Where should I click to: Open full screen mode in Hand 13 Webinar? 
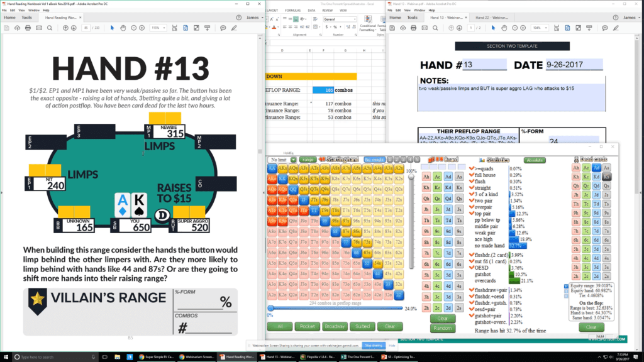point(579,28)
